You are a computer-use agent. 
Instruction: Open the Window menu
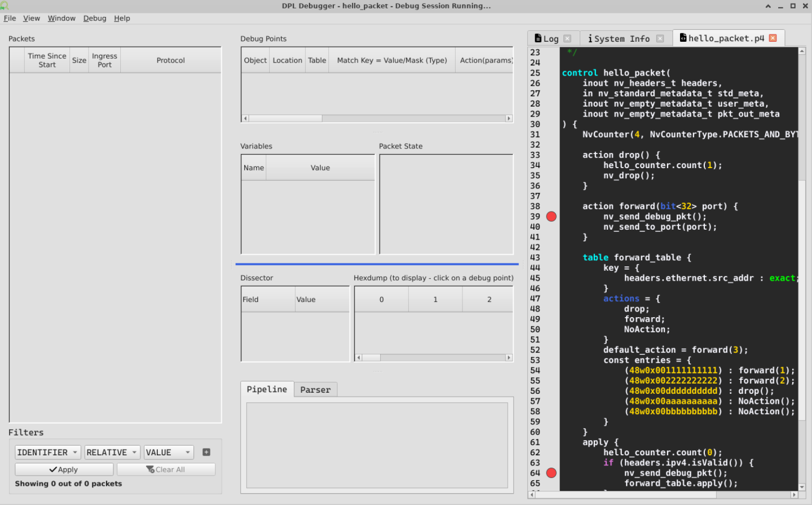pos(61,18)
